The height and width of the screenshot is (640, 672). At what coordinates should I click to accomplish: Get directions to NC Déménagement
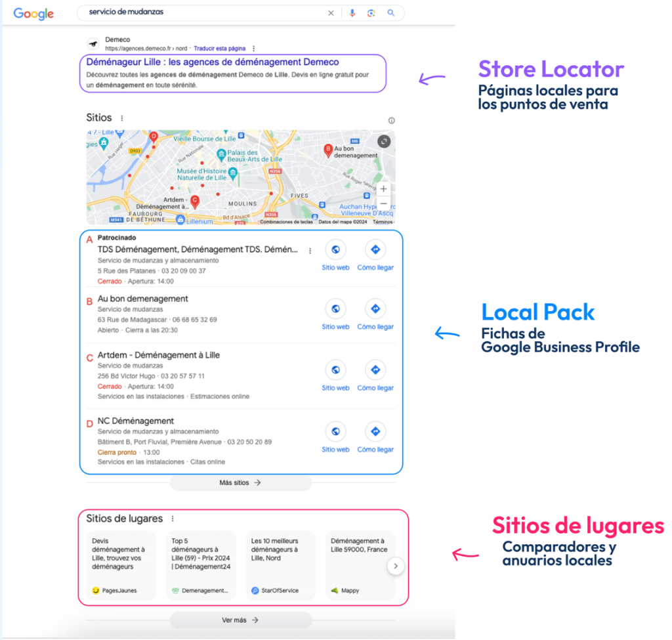pos(375,438)
